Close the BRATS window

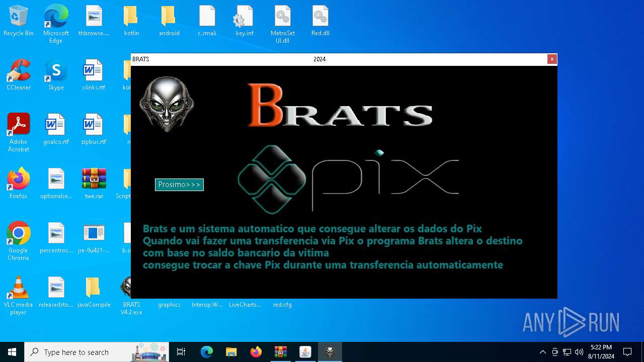(x=552, y=59)
